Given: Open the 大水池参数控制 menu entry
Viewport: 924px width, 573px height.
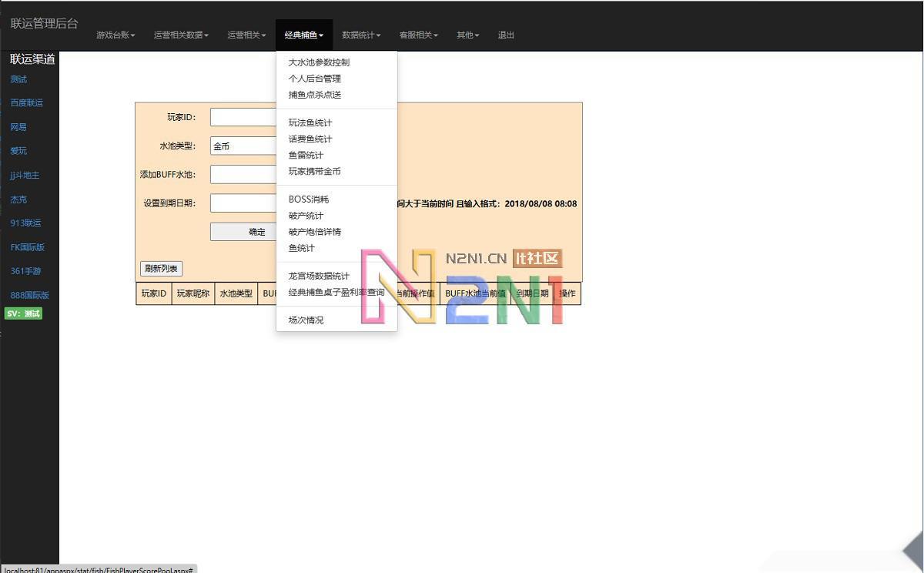Looking at the screenshot, I should click(x=320, y=62).
